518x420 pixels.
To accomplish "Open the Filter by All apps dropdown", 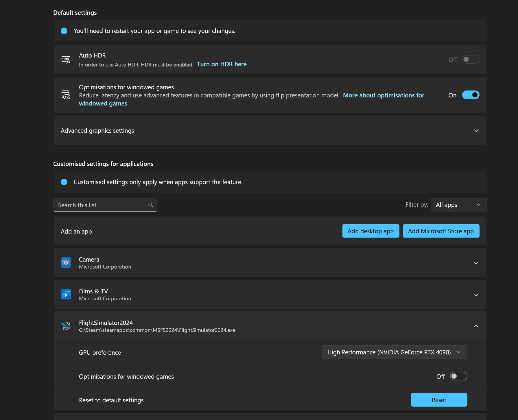I will click(458, 205).
